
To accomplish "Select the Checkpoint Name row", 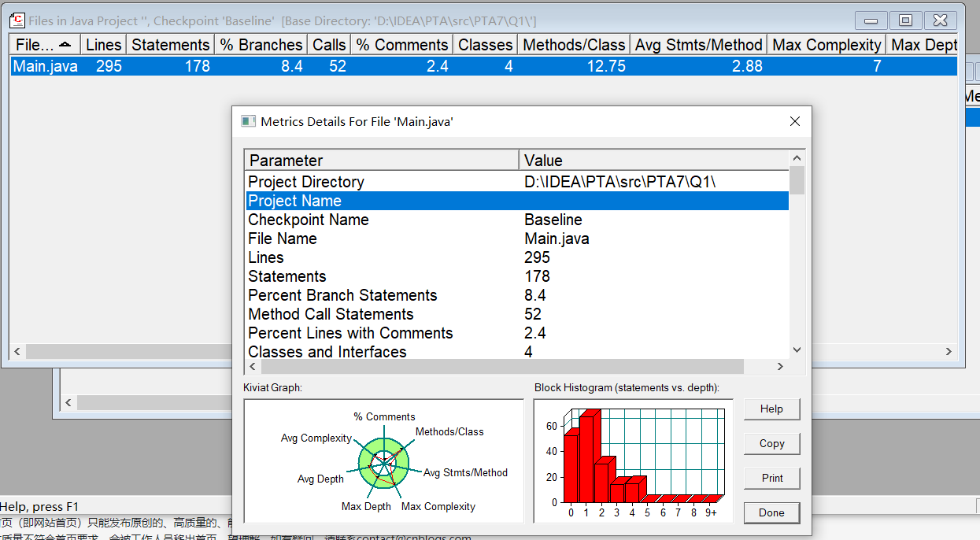I will (x=517, y=220).
